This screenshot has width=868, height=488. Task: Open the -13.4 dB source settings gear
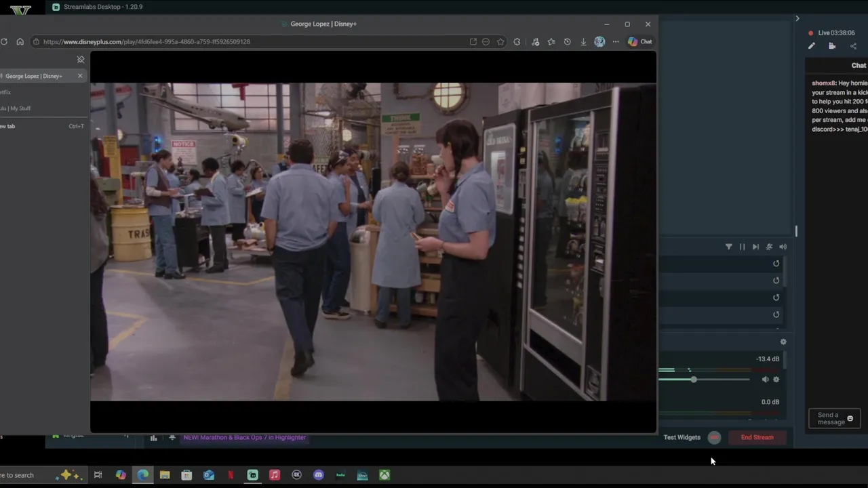(776, 380)
